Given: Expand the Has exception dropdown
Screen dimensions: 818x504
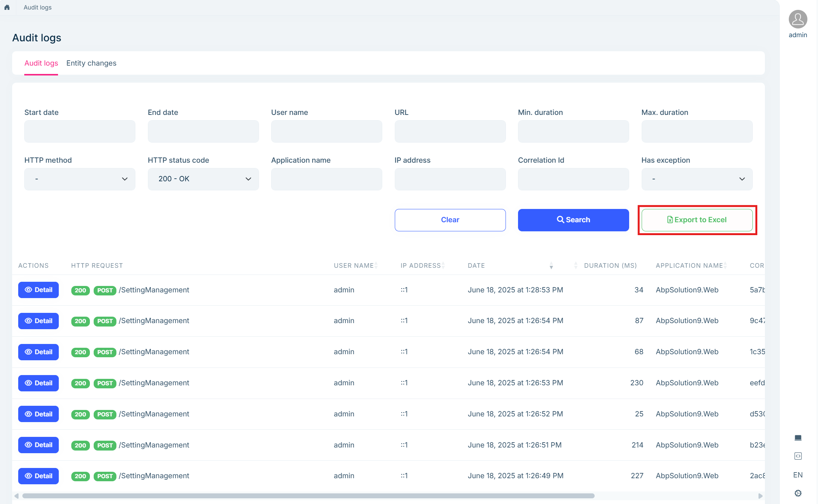Looking at the screenshot, I should pos(697,179).
